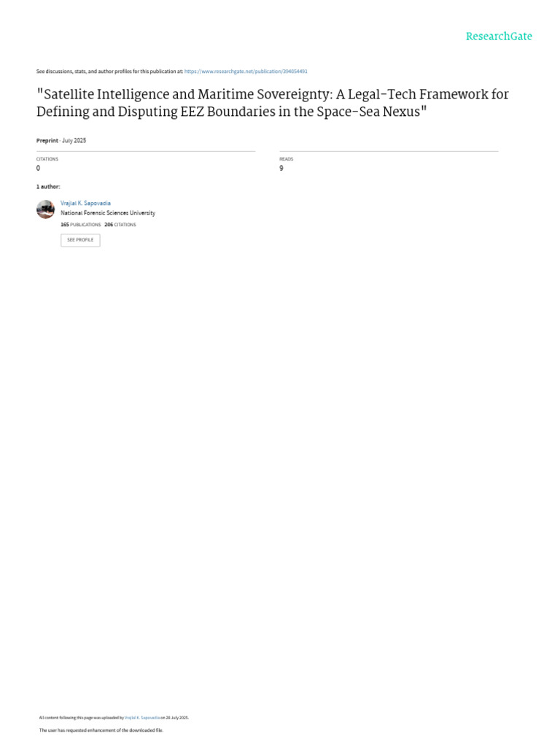Screen dimensions: 560x747
Task: Open the researchgate.net publication URL
Action: tap(246, 71)
